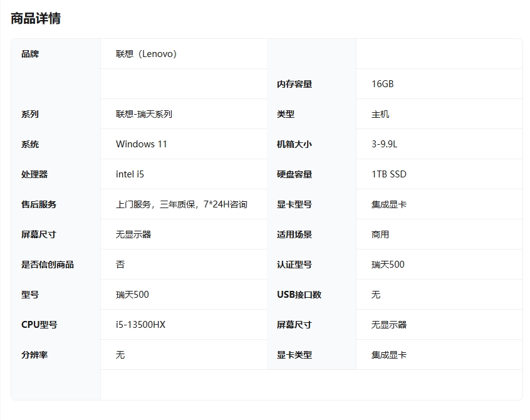530x420 pixels.
Task: Select the 认证型号 label
Action: pos(294,265)
